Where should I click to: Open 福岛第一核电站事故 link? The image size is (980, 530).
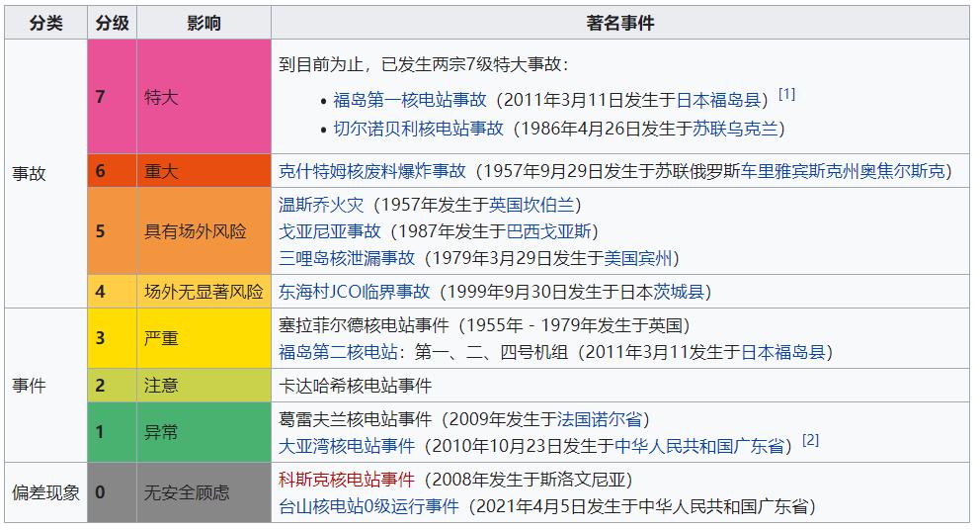409,100
